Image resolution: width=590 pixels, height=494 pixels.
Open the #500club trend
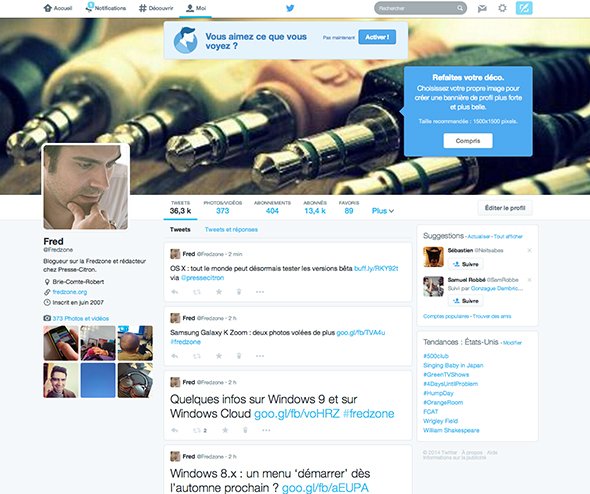[x=436, y=356]
